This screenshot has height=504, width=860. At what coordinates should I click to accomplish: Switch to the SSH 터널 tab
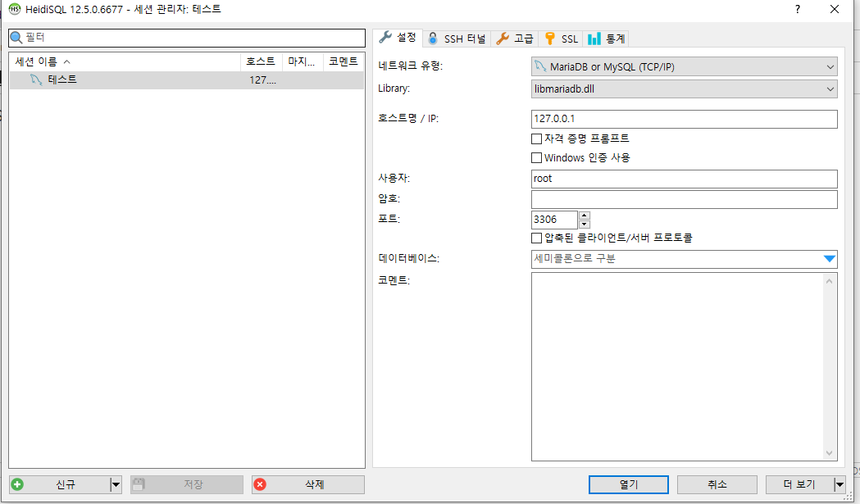(x=457, y=39)
